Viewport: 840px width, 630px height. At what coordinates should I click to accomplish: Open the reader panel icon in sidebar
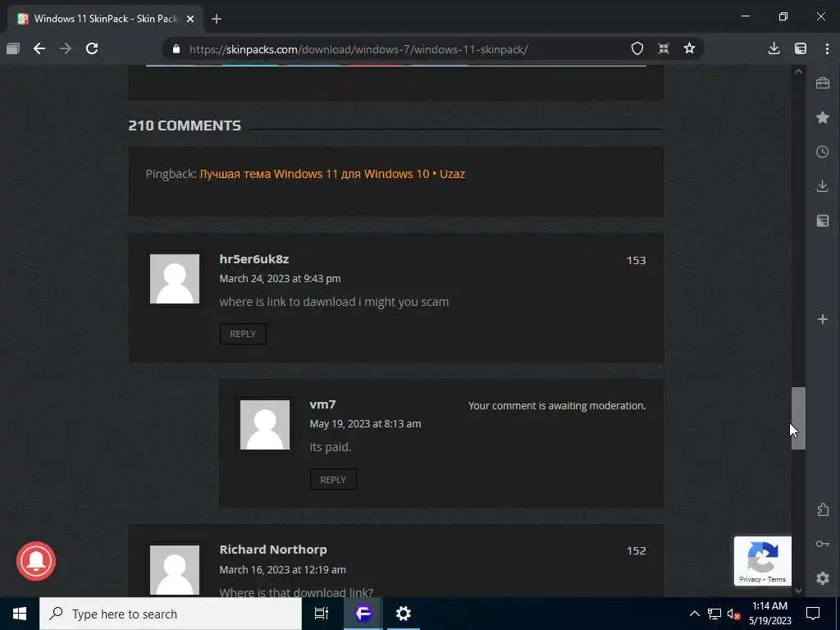[x=823, y=221]
